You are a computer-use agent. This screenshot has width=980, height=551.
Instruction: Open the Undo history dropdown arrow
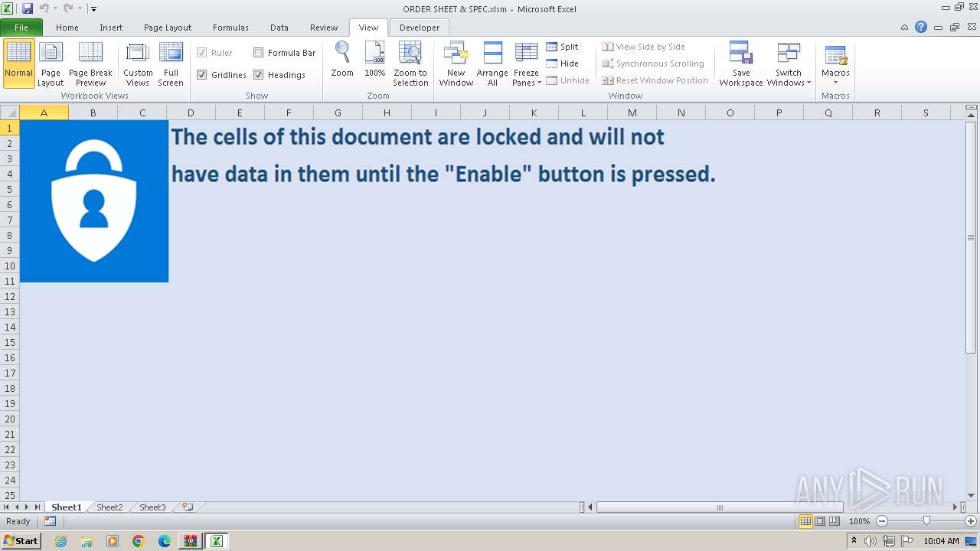pos(55,9)
